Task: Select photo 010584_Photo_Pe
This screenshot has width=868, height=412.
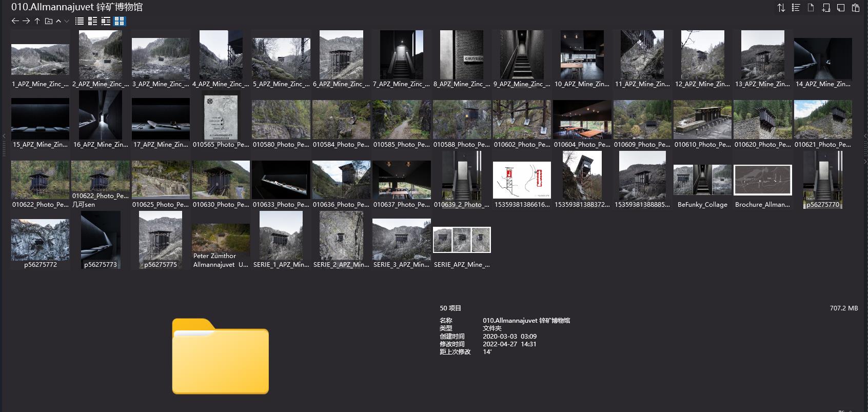Action: click(x=341, y=120)
